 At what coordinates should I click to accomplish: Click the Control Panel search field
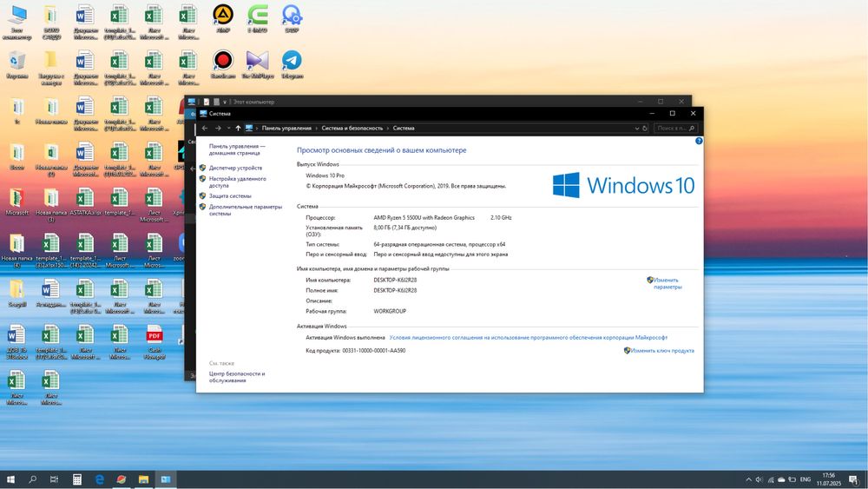[x=675, y=128]
